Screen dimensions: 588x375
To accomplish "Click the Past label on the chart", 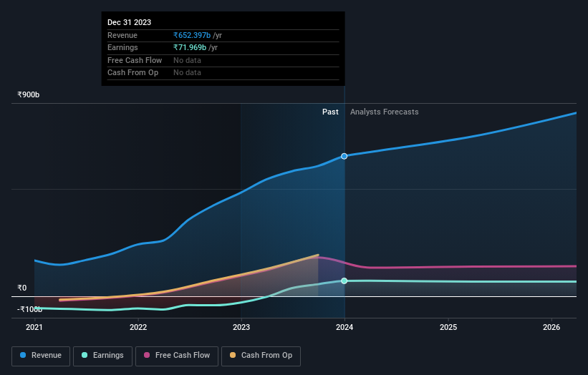I will [330, 112].
